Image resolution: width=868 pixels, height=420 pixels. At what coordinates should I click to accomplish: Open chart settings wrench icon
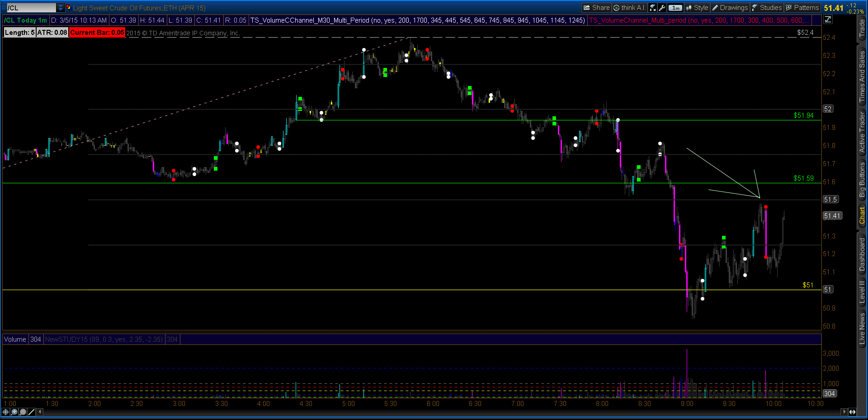662,8
